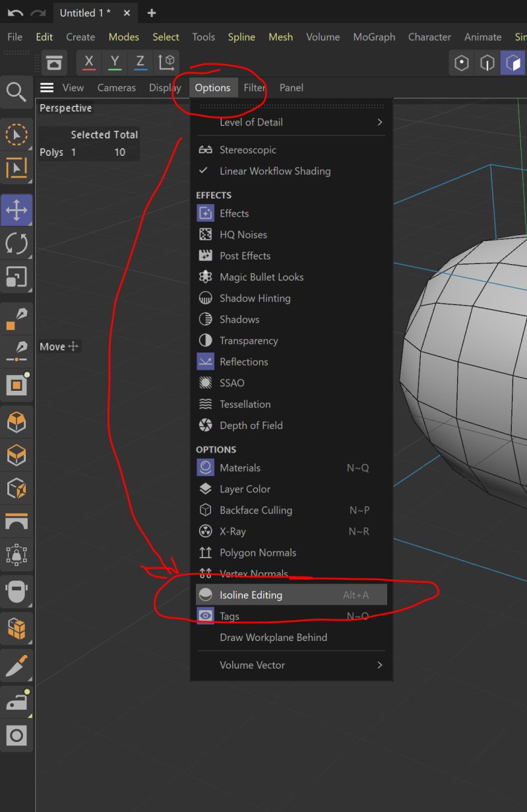Toggle Depth of Field option
This screenshot has height=812, width=527.
[291, 425]
